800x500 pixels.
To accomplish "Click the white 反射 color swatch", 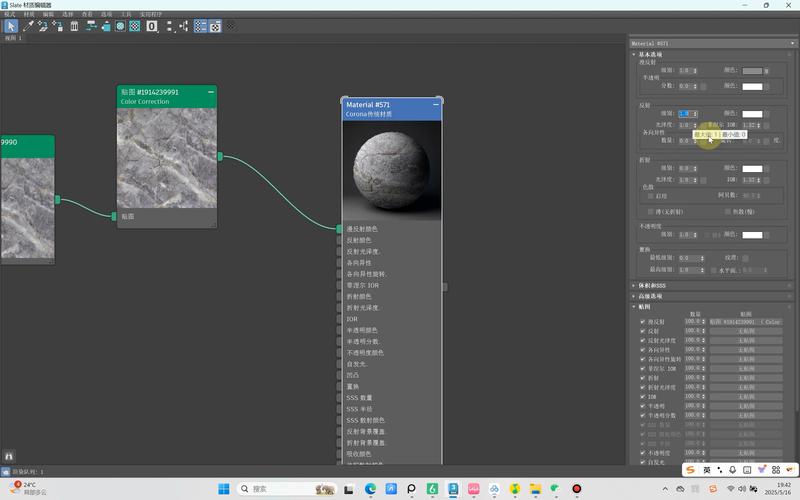I will pos(752,114).
